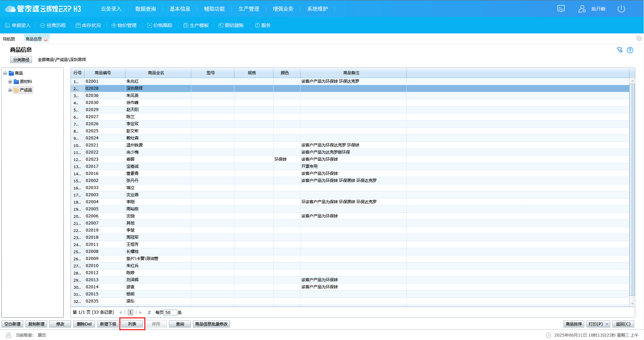
Task: Click the help question mark icon
Action: pyautogui.click(x=630, y=50)
